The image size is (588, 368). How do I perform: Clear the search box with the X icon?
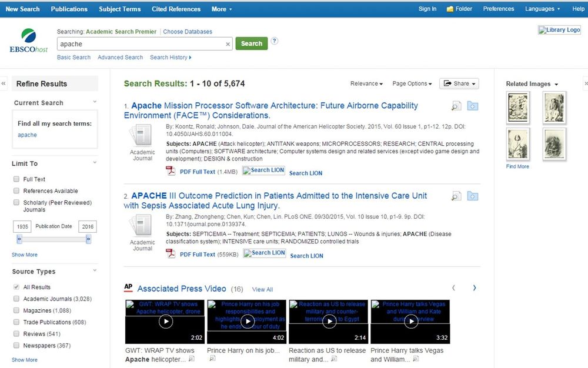(228, 44)
